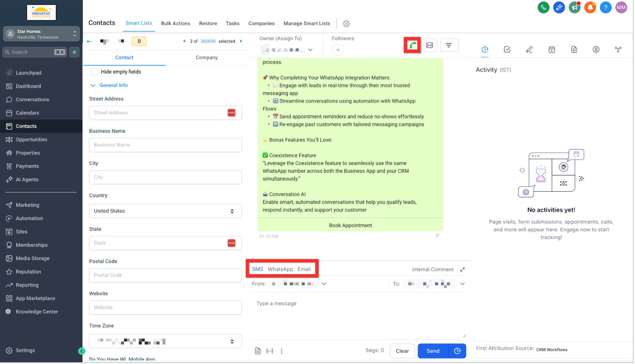Open more composer options three-dot icon

coord(282,351)
